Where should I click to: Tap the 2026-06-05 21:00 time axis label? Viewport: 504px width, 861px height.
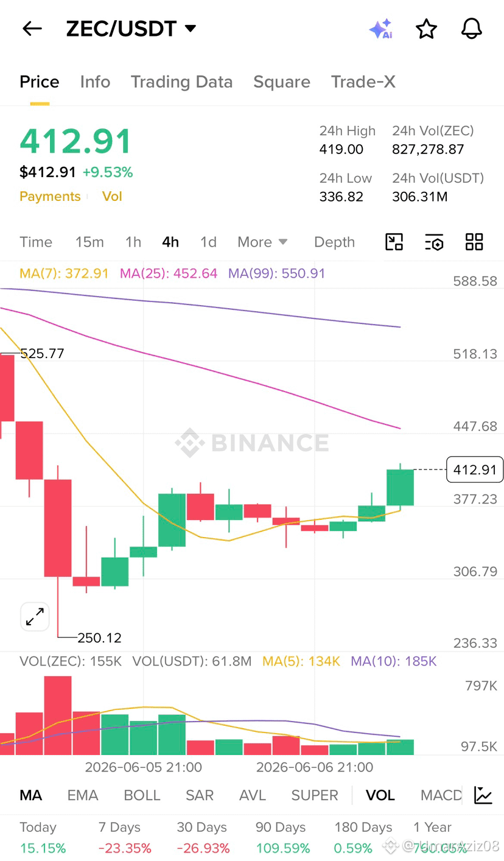pos(144,767)
